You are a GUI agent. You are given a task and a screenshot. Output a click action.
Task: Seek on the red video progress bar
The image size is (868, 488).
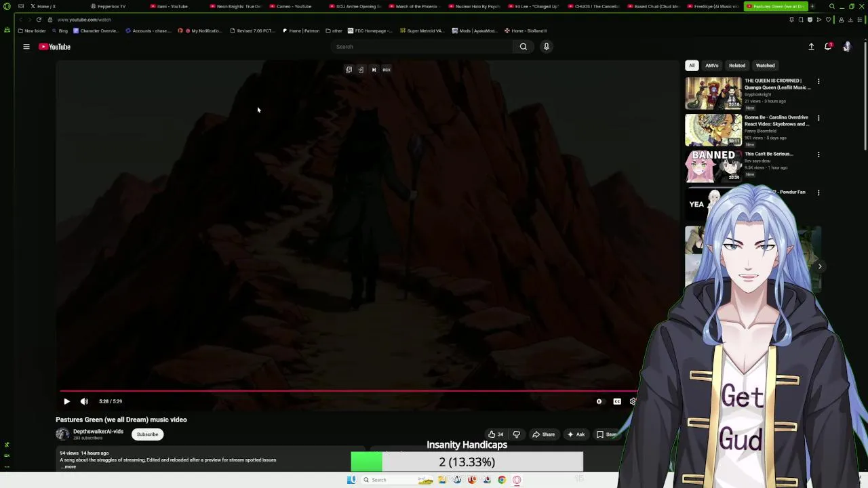pos(348,391)
